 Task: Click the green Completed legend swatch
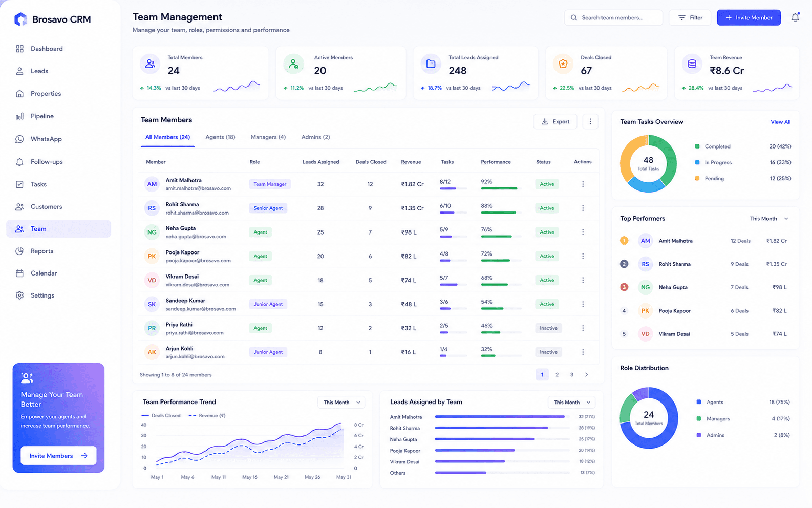coord(697,146)
